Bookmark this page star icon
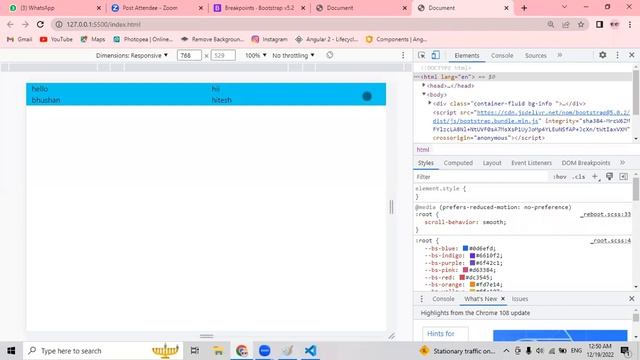640x360 pixels. point(581,24)
